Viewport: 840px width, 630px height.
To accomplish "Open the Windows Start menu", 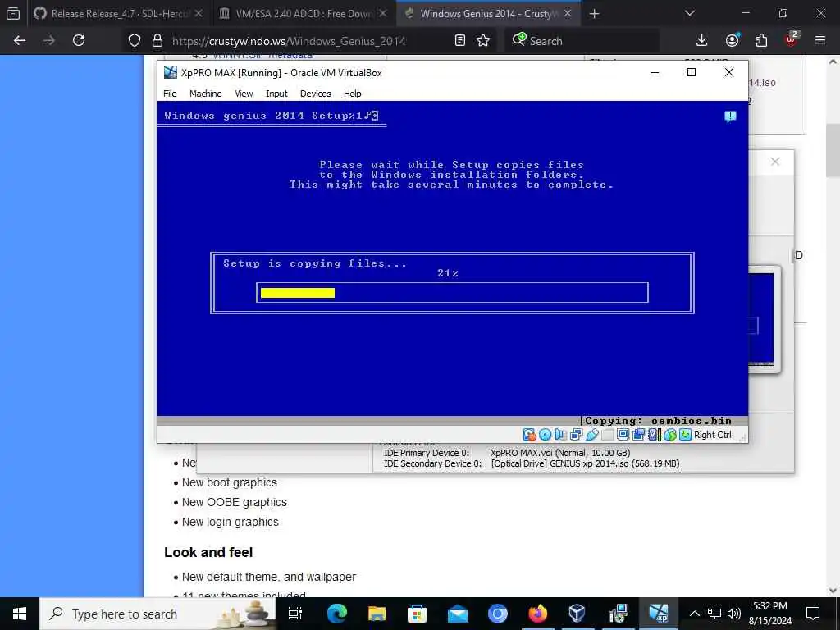I will coord(20,614).
